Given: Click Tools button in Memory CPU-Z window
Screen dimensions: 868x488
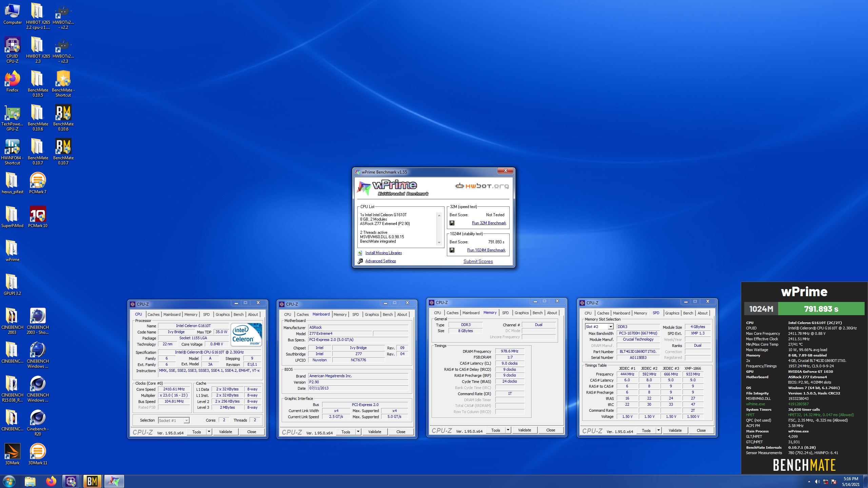Looking at the screenshot, I should (x=496, y=430).
